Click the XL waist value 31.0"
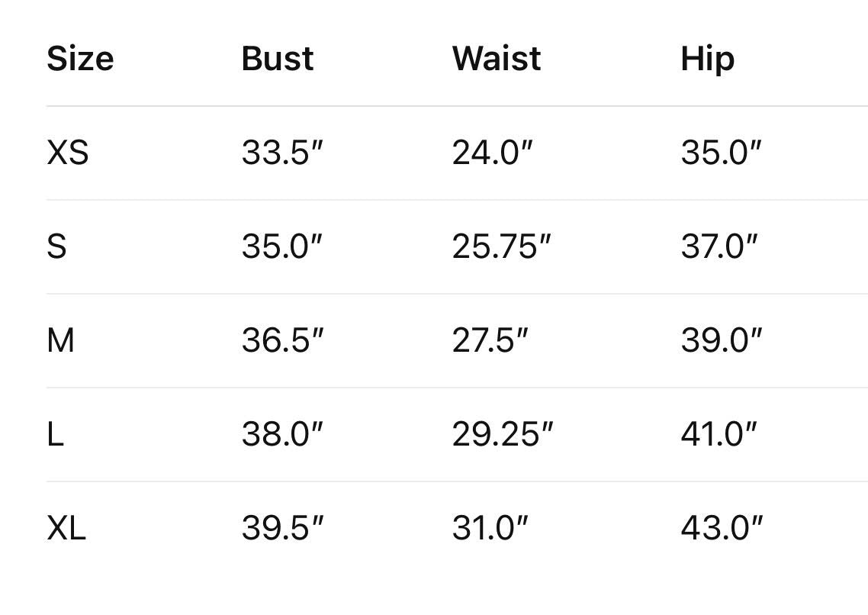Image resolution: width=868 pixels, height=615 pixels. (490, 528)
